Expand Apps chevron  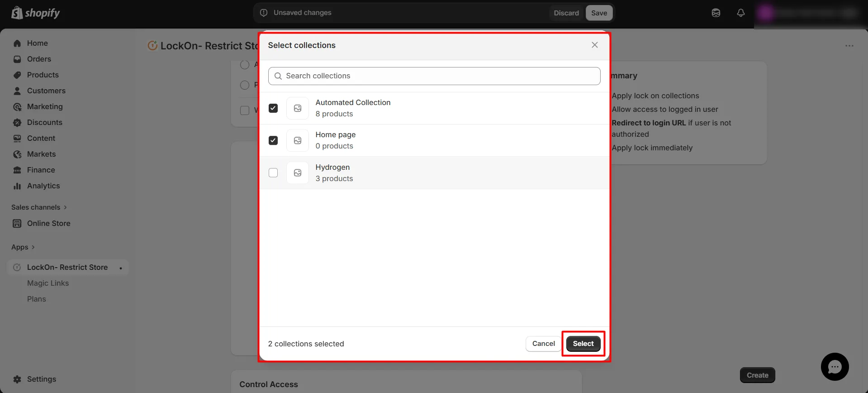(33, 247)
